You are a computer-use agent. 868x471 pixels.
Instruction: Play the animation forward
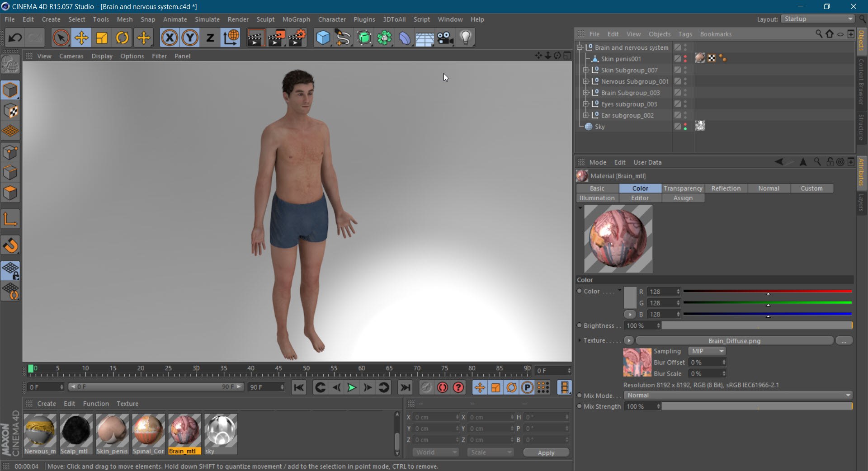click(352, 387)
